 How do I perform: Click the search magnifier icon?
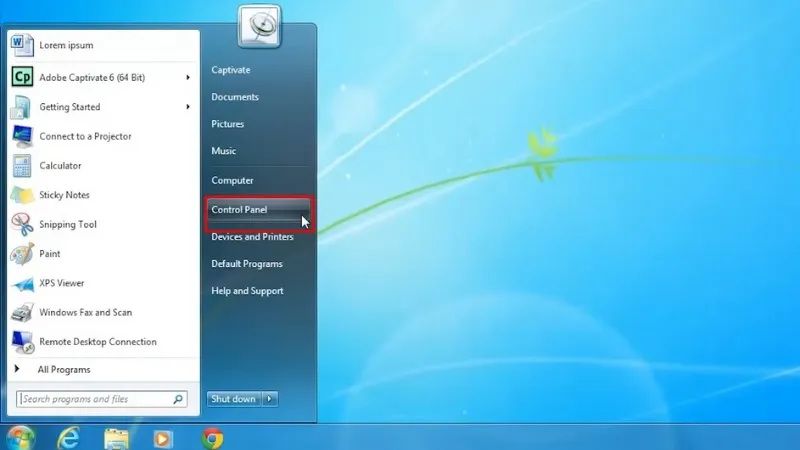pyautogui.click(x=178, y=399)
